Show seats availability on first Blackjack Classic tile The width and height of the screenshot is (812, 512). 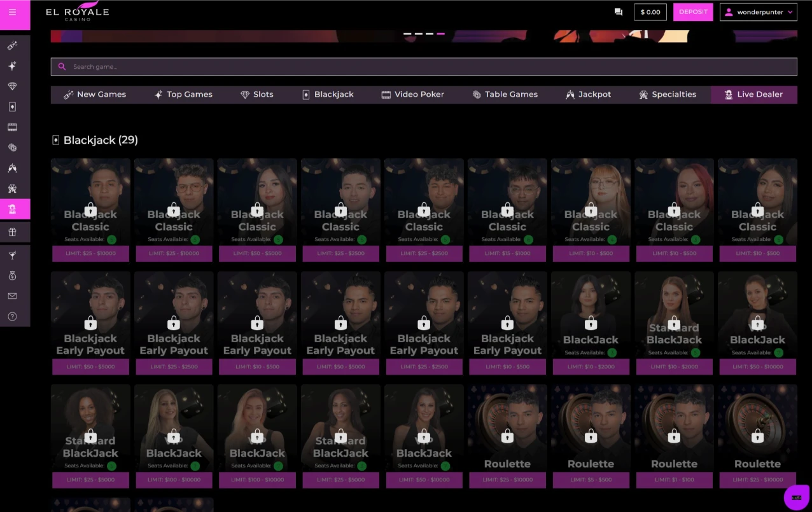point(111,240)
